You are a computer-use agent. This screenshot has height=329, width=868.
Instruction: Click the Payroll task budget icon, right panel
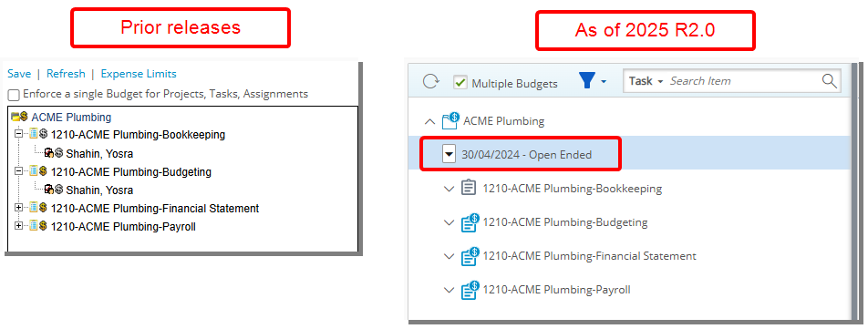pos(470,290)
